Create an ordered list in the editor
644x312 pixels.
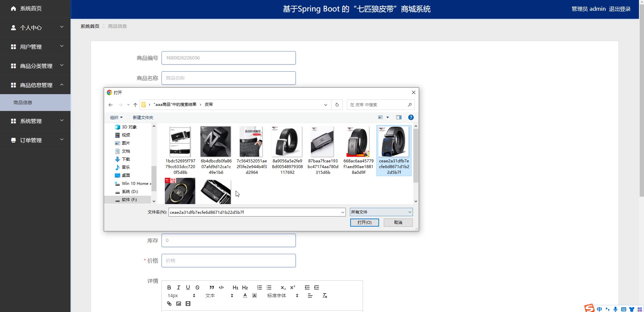point(260,287)
